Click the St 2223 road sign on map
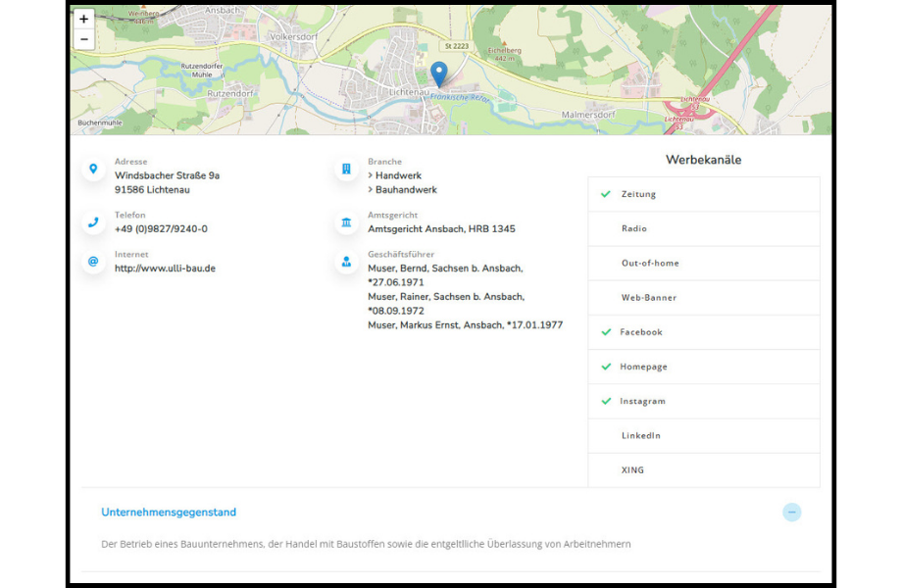This screenshot has height=588, width=902. tap(457, 46)
